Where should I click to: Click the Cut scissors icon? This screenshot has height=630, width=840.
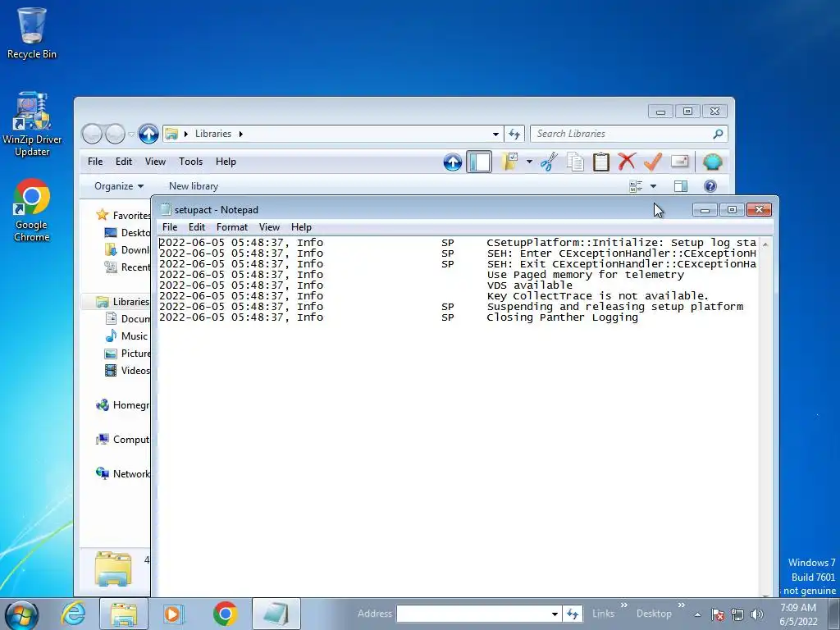click(x=549, y=162)
